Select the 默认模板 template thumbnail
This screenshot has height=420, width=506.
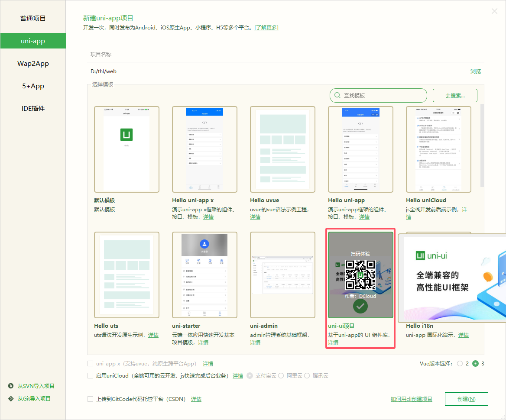[x=126, y=149]
